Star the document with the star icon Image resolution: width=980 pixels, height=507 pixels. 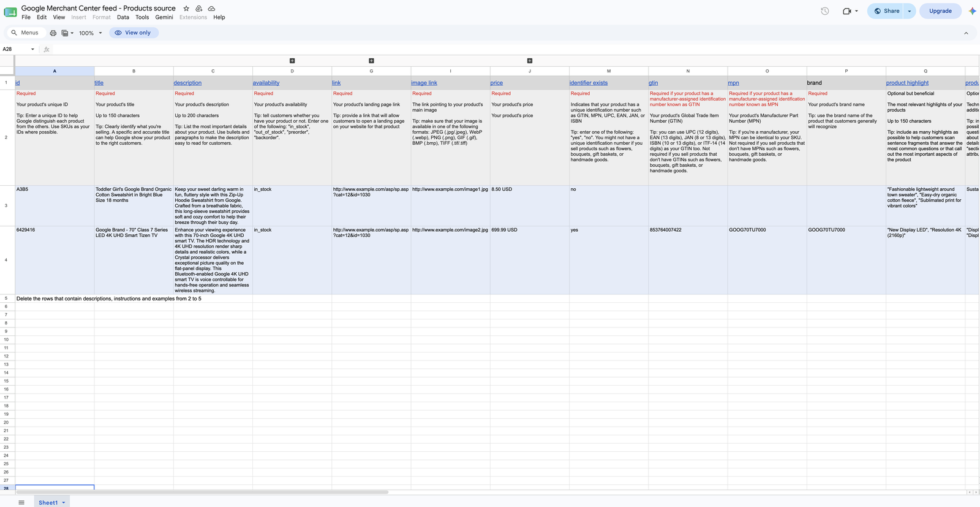[x=186, y=9]
